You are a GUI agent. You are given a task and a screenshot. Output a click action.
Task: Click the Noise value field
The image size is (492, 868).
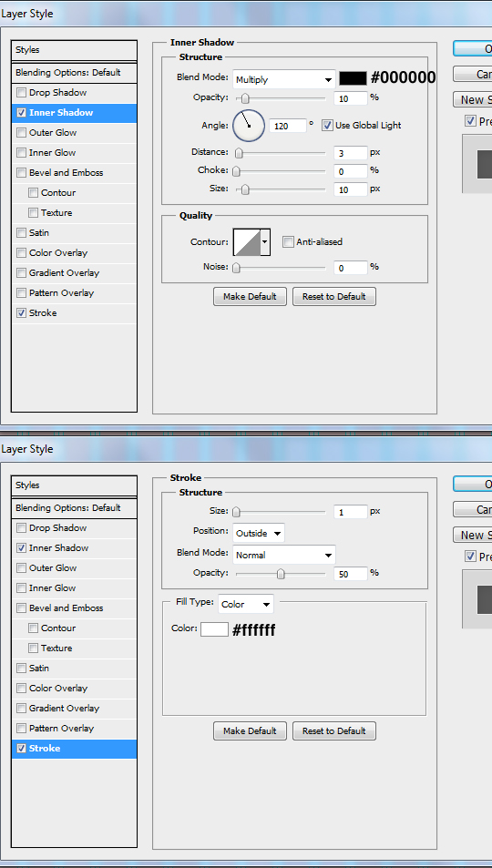pyautogui.click(x=351, y=268)
